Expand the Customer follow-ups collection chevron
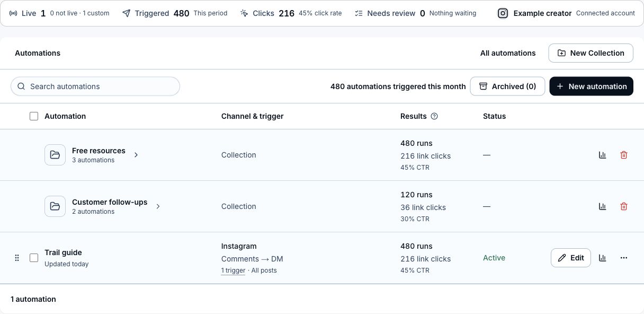The width and height of the screenshot is (644, 314). pyautogui.click(x=158, y=206)
